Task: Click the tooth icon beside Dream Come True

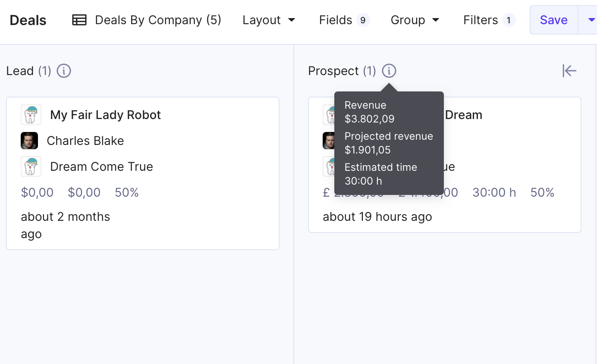Action: pos(31,166)
